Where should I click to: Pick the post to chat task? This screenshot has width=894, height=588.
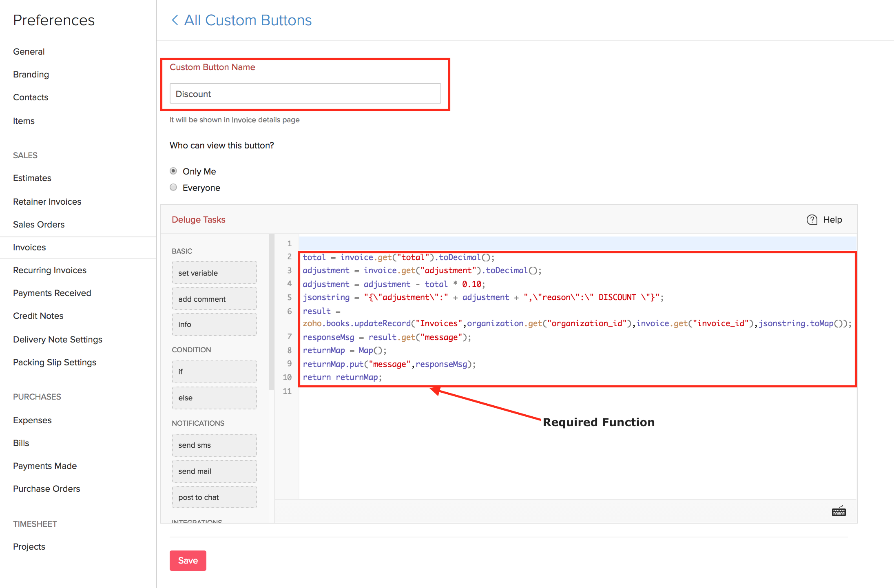214,497
